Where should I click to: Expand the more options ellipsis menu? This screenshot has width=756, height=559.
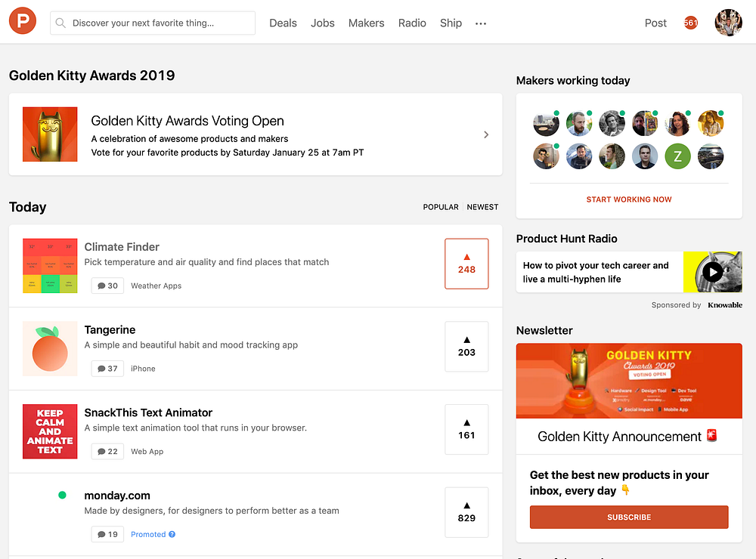tap(481, 23)
